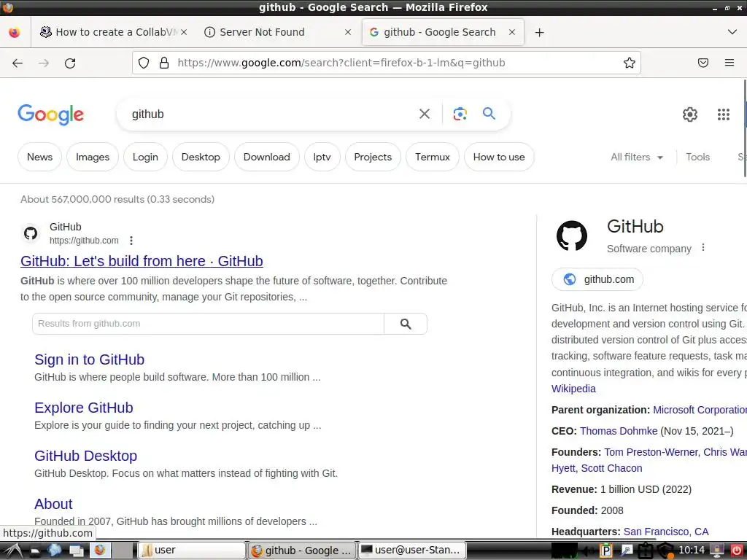Clear the search box with X icon
Image resolution: width=747 pixels, height=560 pixels.
[424, 114]
